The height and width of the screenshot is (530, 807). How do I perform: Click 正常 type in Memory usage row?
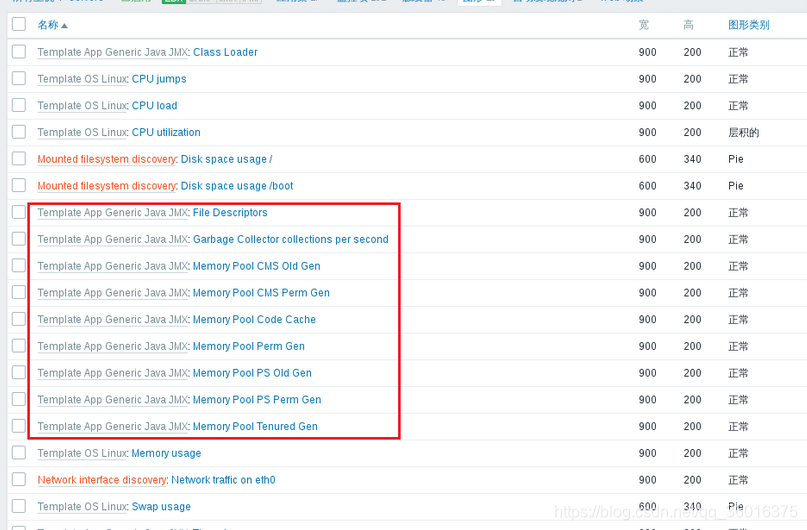coord(738,453)
